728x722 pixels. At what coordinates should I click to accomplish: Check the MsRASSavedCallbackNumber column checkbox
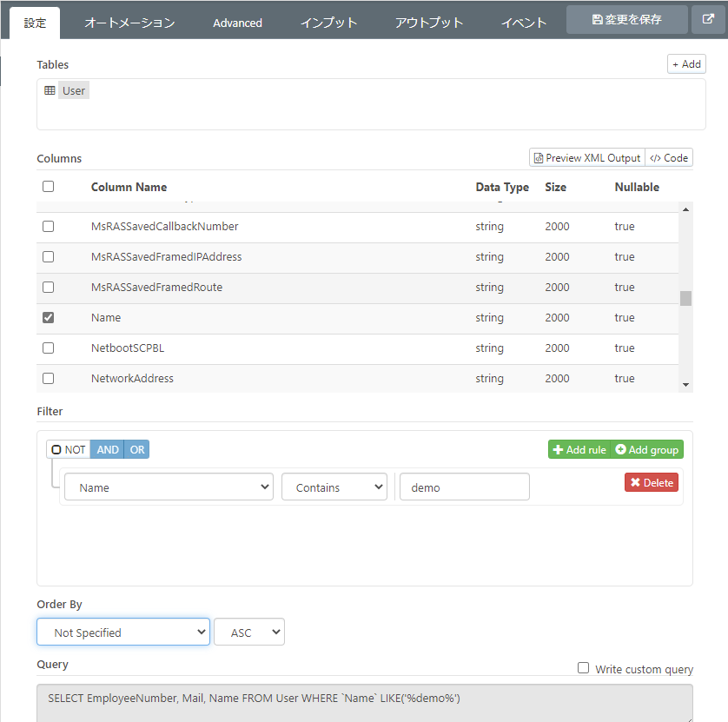(49, 227)
